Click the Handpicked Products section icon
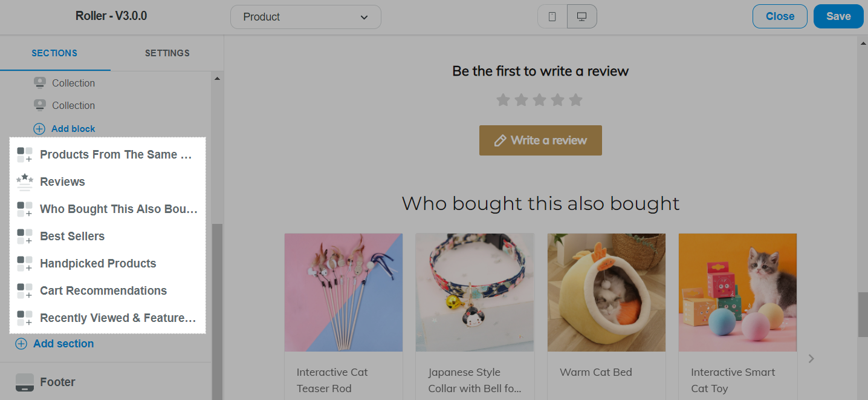This screenshot has width=868, height=400. [x=25, y=263]
